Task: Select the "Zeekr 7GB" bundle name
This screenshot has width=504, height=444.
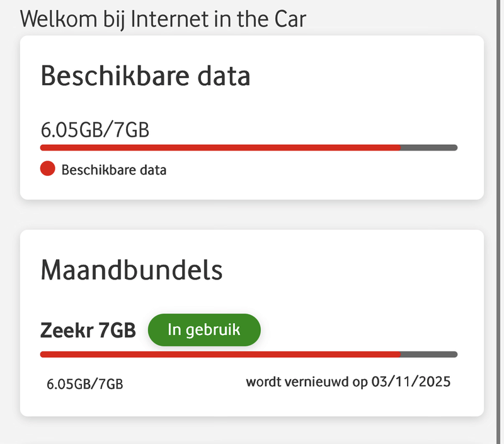Action: click(x=88, y=330)
